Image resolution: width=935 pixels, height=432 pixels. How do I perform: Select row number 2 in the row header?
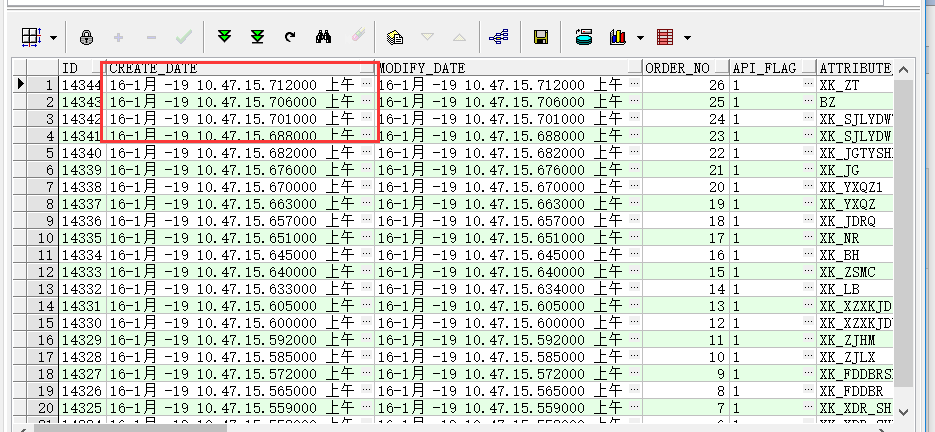click(42, 102)
